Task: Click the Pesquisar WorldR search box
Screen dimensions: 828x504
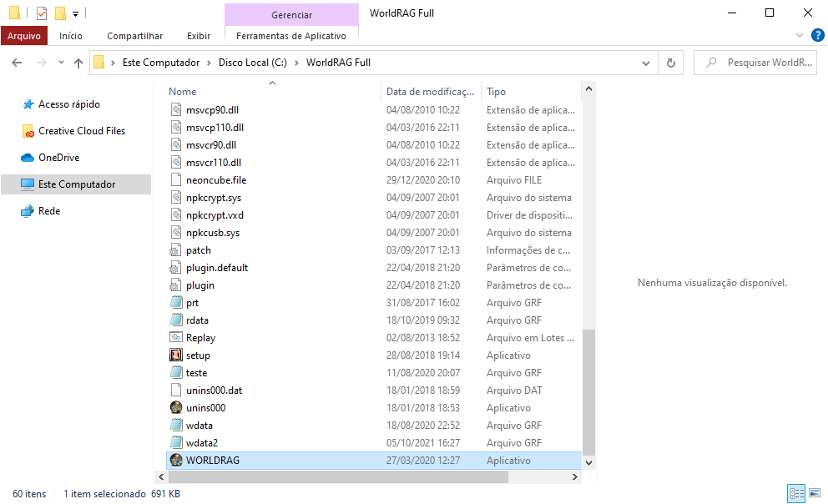Action: coord(755,63)
